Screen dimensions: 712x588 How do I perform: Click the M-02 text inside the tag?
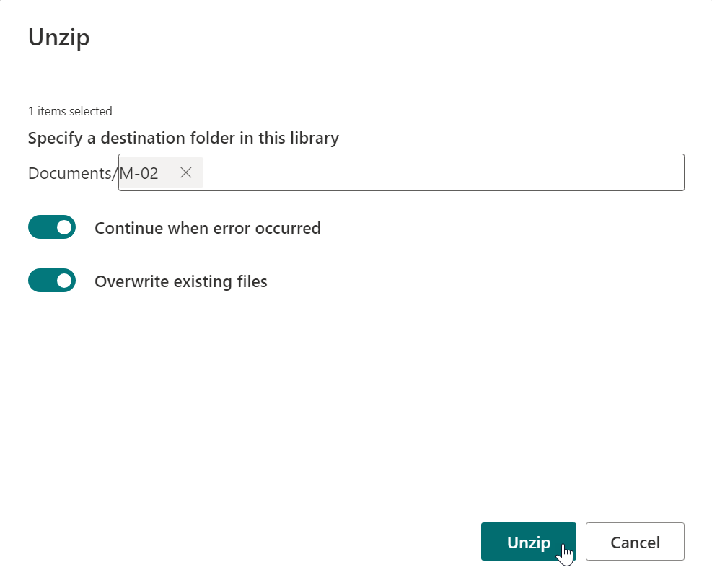click(x=139, y=173)
